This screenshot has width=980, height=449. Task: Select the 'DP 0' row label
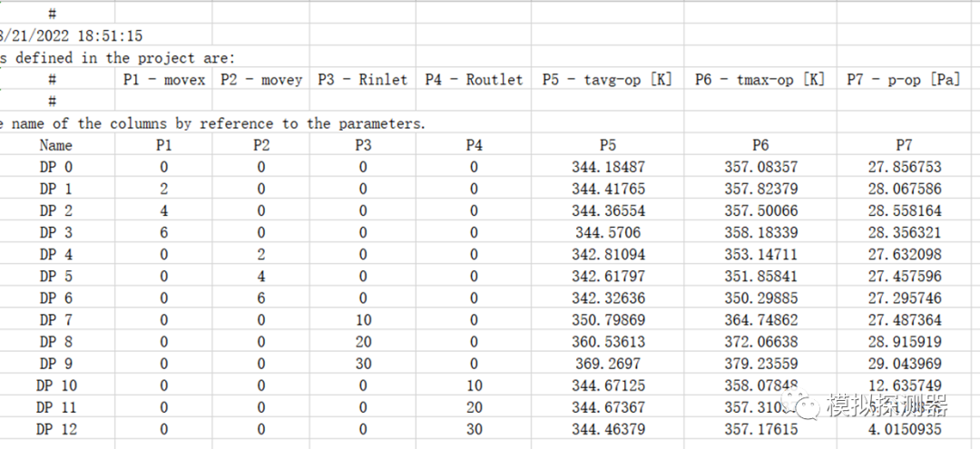(56, 167)
